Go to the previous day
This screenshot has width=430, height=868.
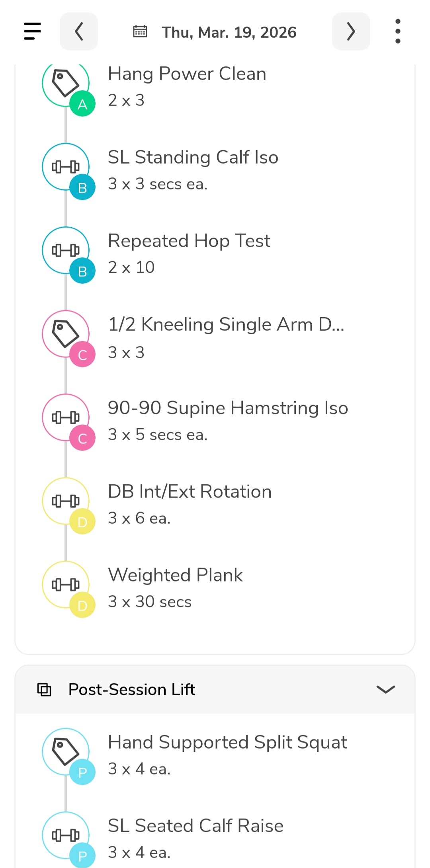coord(79,31)
